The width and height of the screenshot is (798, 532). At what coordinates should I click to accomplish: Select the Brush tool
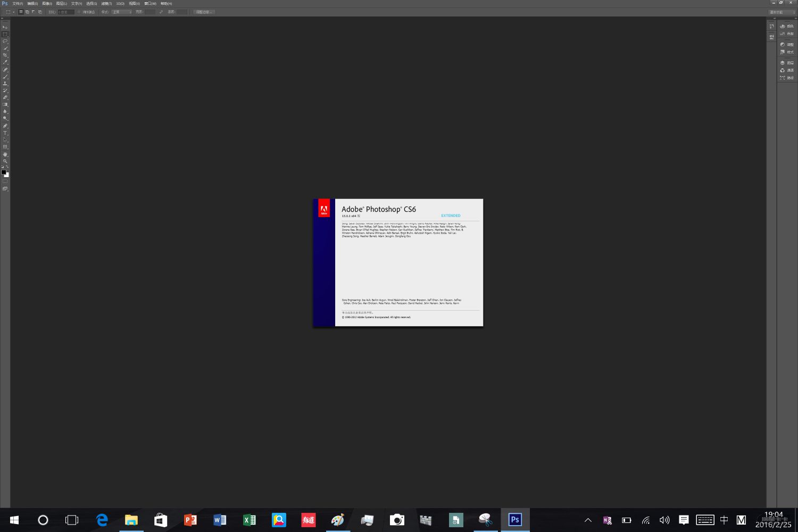click(5, 77)
